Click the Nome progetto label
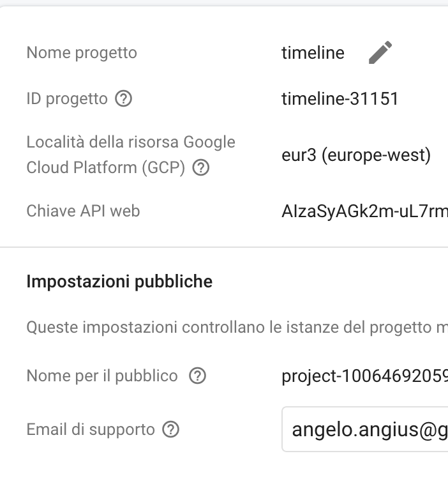Screen dimensions: 448x479 pos(82,52)
